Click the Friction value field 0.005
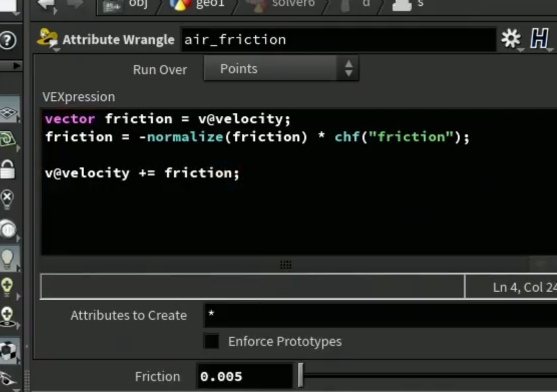557x392 pixels. (x=245, y=375)
